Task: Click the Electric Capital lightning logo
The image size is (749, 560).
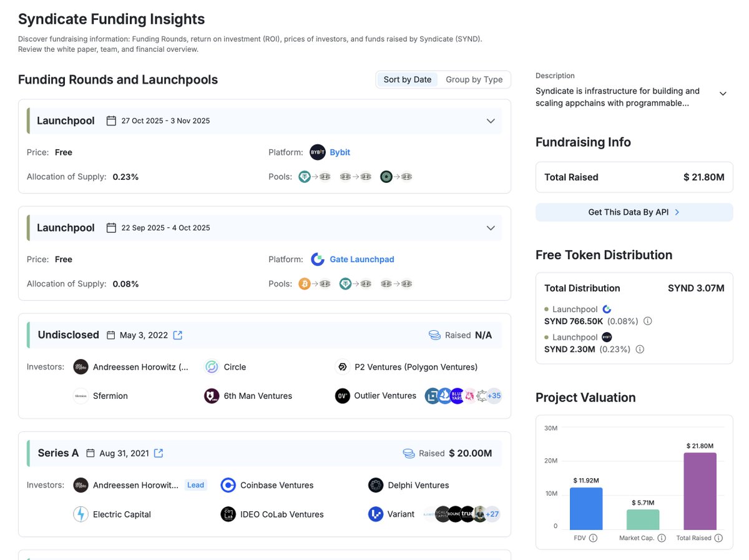Action: (x=81, y=514)
